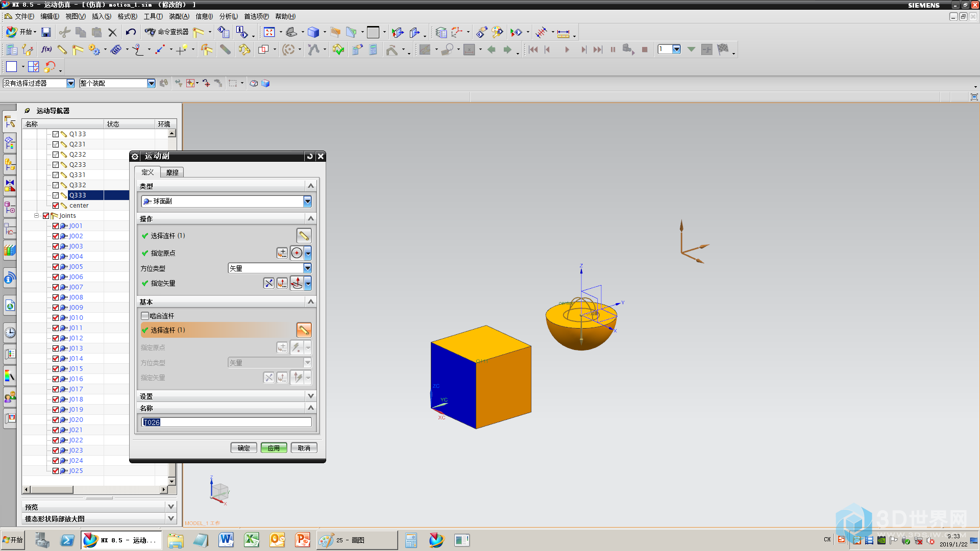Click the highlighted select-link icon in 基本 section
This screenshot has width=980, height=551.
click(304, 330)
